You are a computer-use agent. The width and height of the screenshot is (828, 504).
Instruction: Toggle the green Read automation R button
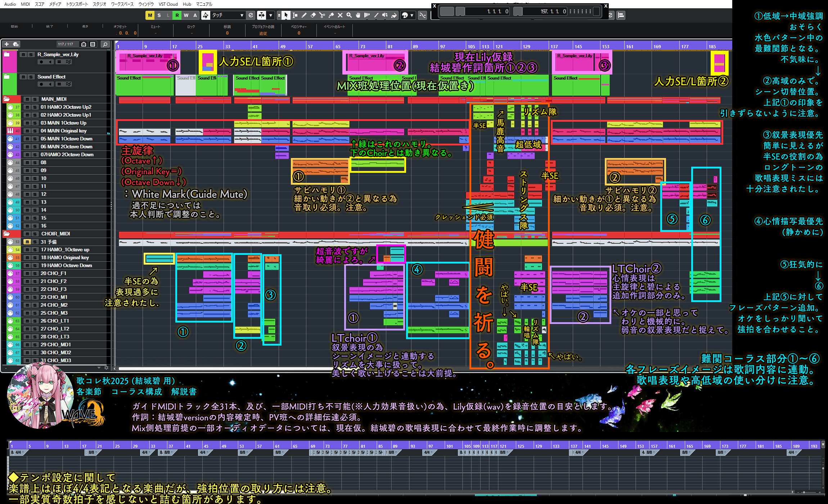177,15
